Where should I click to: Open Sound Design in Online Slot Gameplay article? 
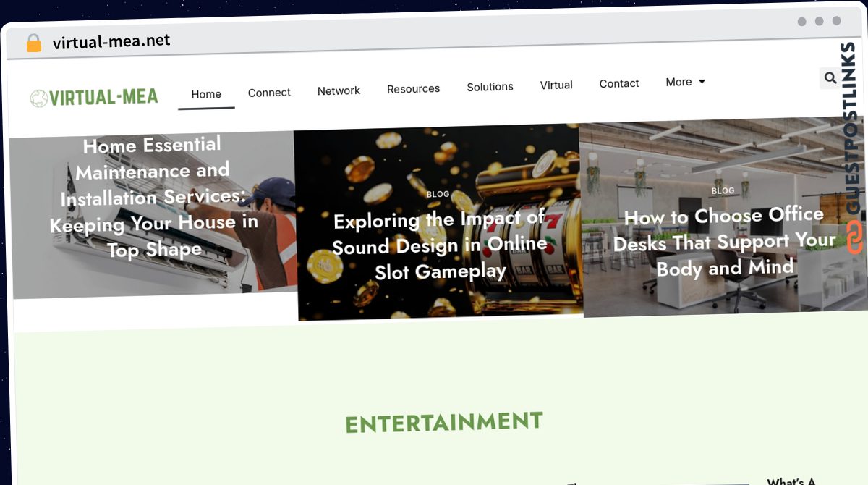[439, 245]
